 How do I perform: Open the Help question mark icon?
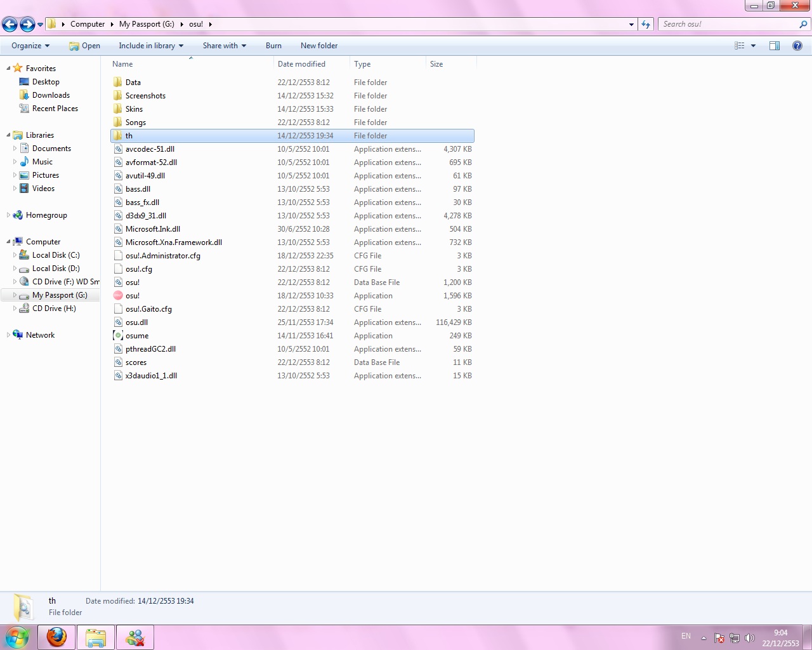[x=797, y=46]
